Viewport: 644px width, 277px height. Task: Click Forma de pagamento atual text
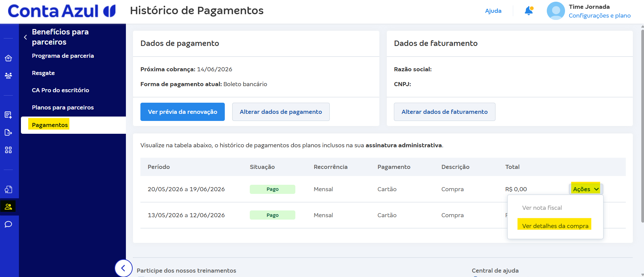click(204, 84)
